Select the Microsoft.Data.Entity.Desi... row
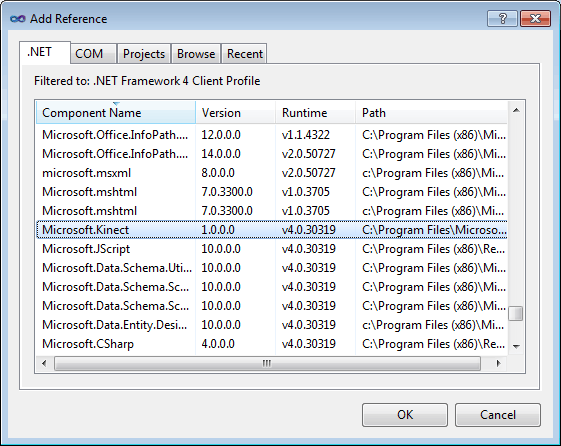Screen dimensions: 561x446 pos(272,325)
